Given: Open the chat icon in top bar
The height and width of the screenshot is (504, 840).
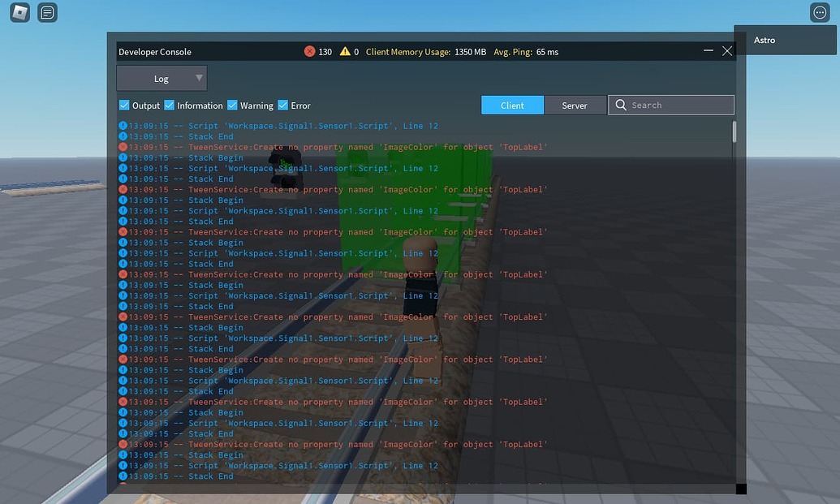Looking at the screenshot, I should coord(47,12).
